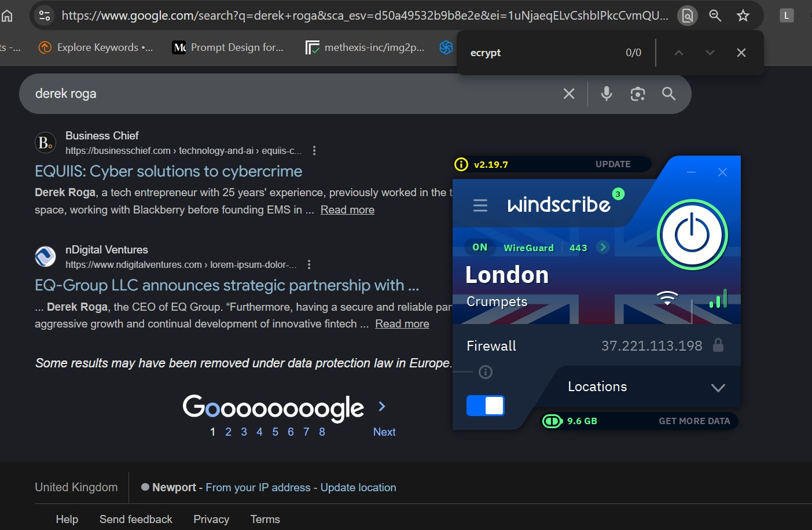Click the Google next page chevron

click(x=382, y=406)
